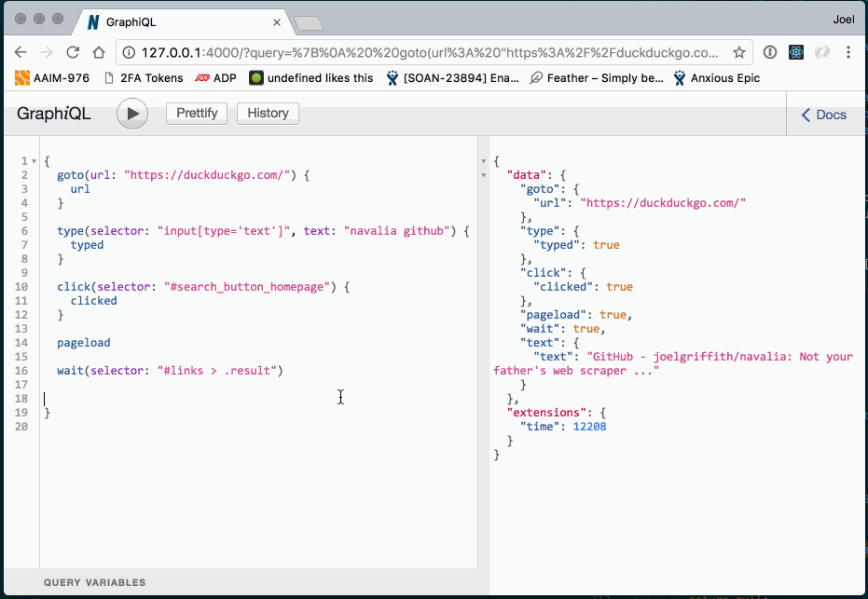Image resolution: width=868 pixels, height=599 pixels.
Task: Click the GitHub - joelgriffith/navalia result text
Action: tap(673, 363)
